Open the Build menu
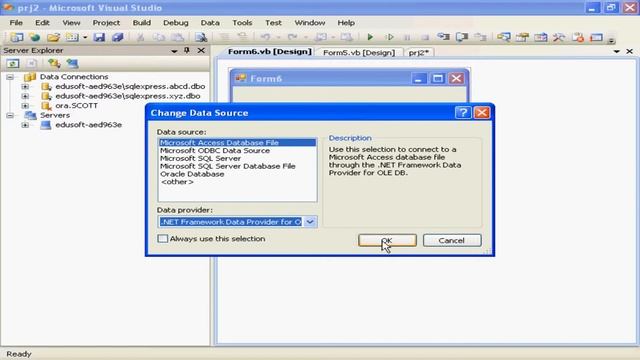Viewport: 640px width, 360px height. (142, 23)
